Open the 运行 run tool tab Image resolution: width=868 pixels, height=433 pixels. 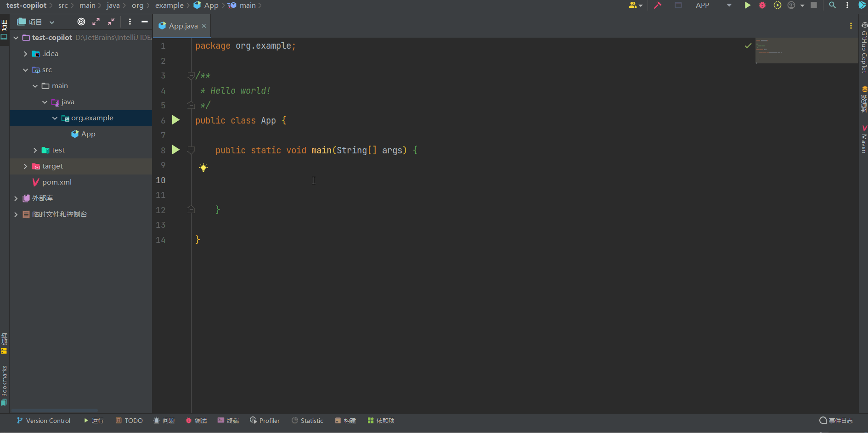click(x=94, y=421)
